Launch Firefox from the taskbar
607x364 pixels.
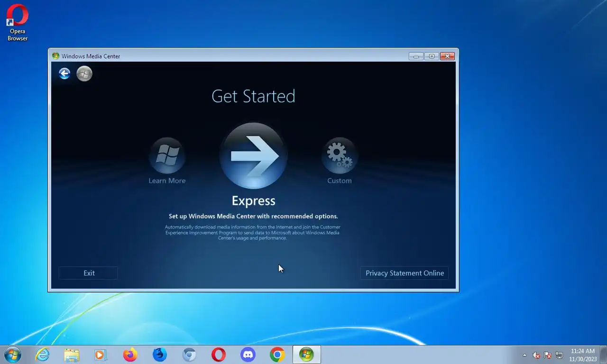[130, 355]
